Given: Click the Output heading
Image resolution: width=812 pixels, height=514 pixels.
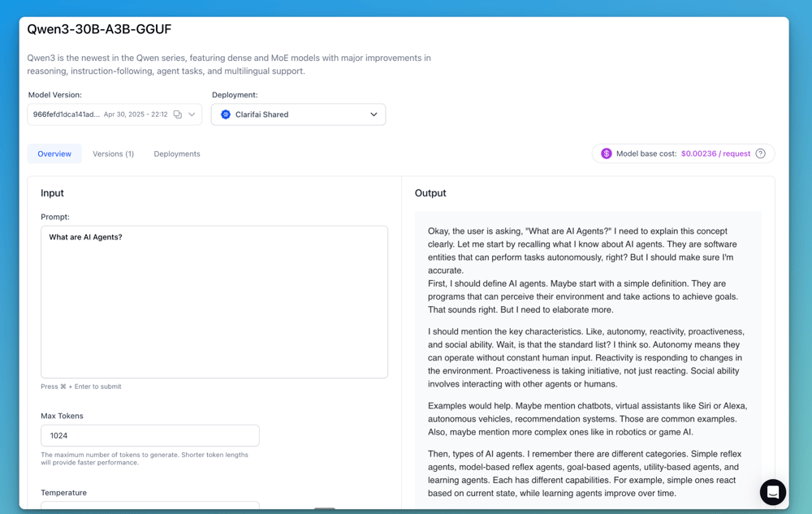Looking at the screenshot, I should (430, 193).
